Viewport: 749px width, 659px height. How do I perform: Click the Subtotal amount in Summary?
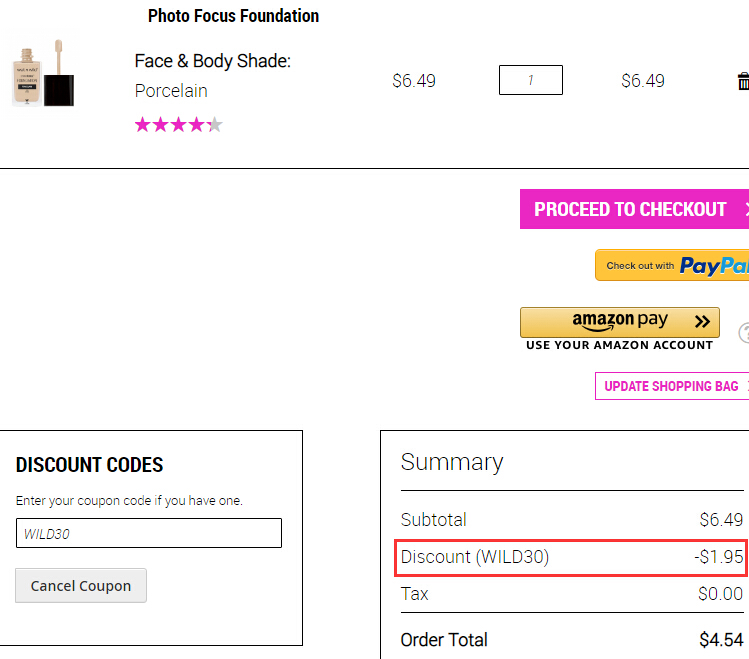(721, 520)
